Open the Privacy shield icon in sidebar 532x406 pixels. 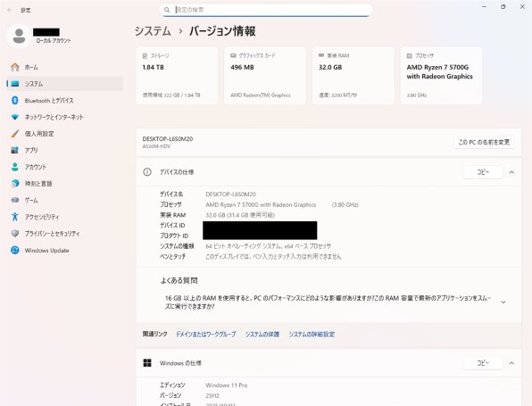[x=15, y=234]
